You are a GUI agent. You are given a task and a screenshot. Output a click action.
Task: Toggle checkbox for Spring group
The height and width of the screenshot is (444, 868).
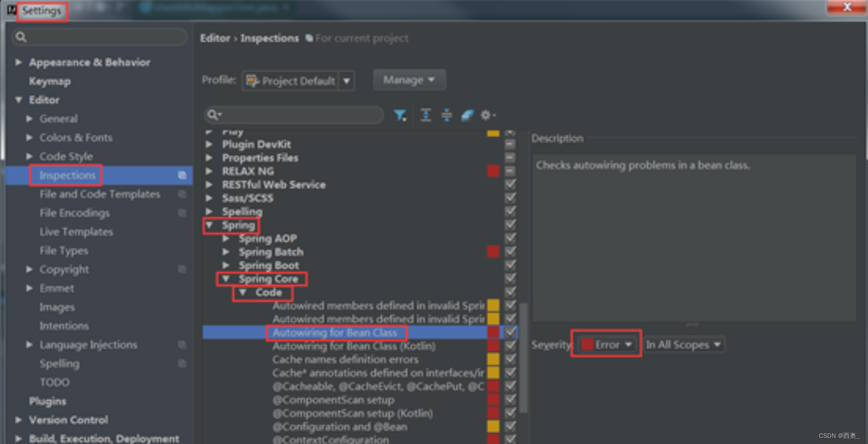point(510,225)
